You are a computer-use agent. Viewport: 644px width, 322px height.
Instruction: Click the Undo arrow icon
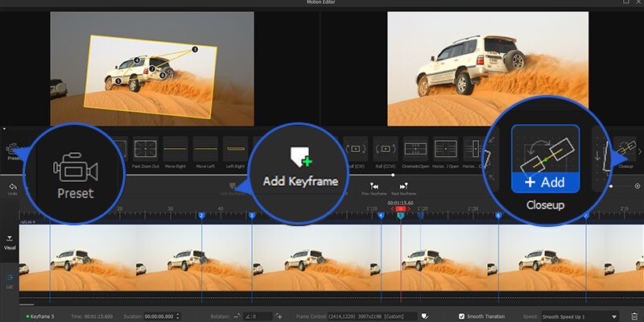(x=12, y=187)
